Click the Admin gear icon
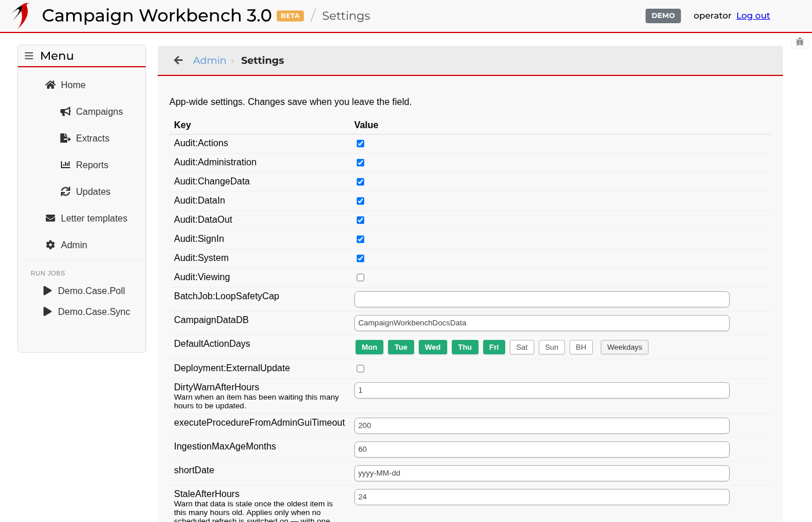 [x=50, y=245]
